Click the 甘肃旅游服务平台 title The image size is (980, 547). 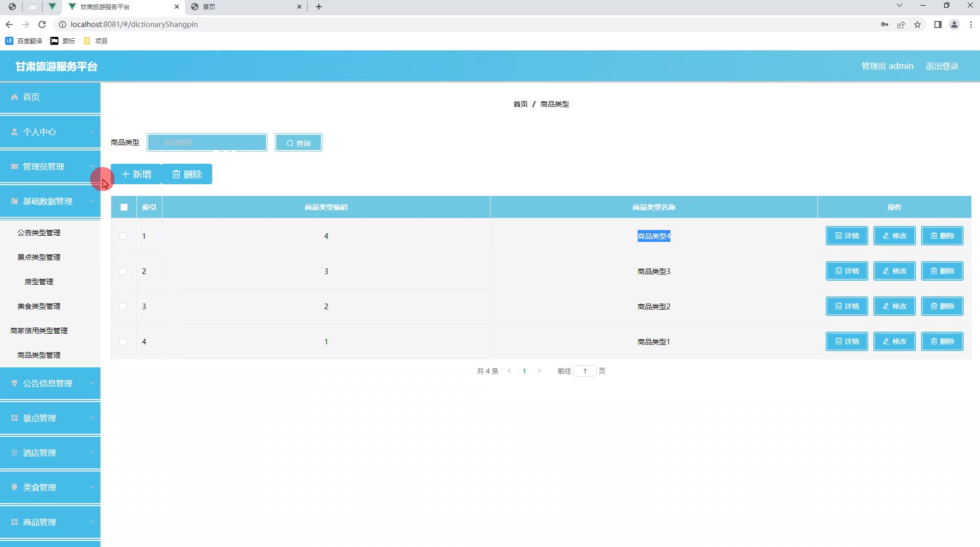56,66
